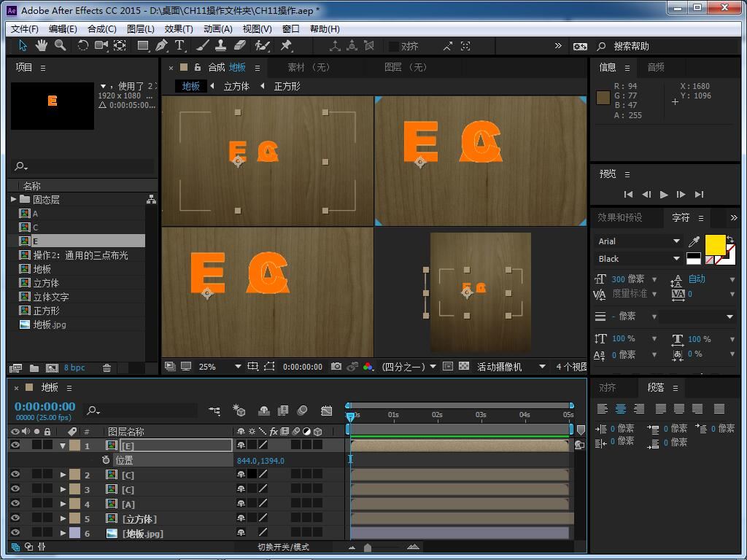The height and width of the screenshot is (560, 747).
Task: Select the Horizontal Type tool
Action: coord(179,45)
